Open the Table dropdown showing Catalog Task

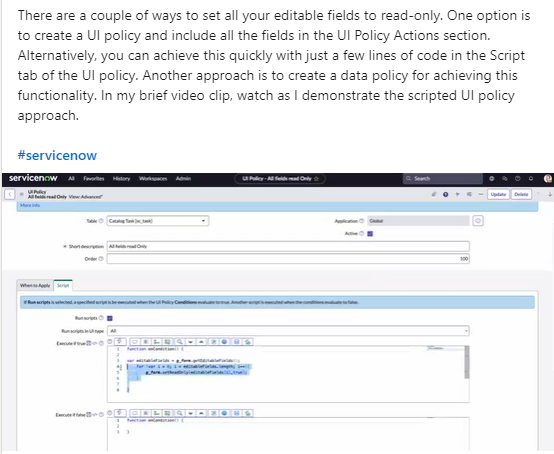coord(158,221)
